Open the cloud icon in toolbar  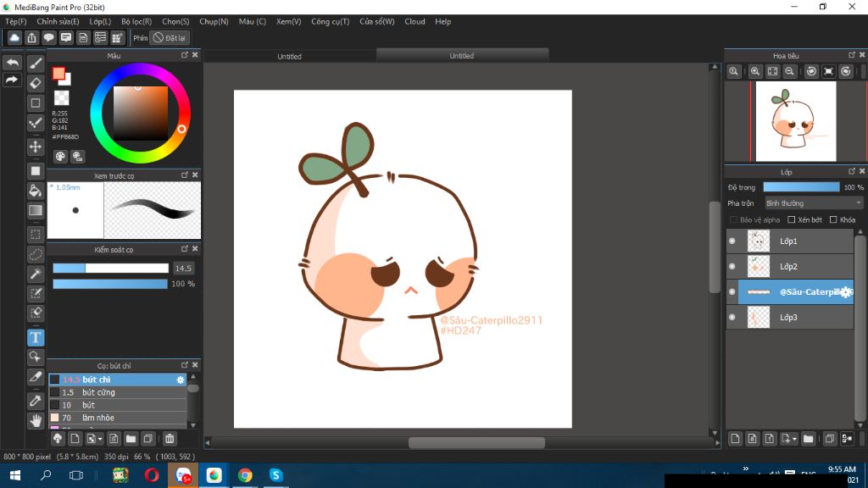[x=14, y=37]
